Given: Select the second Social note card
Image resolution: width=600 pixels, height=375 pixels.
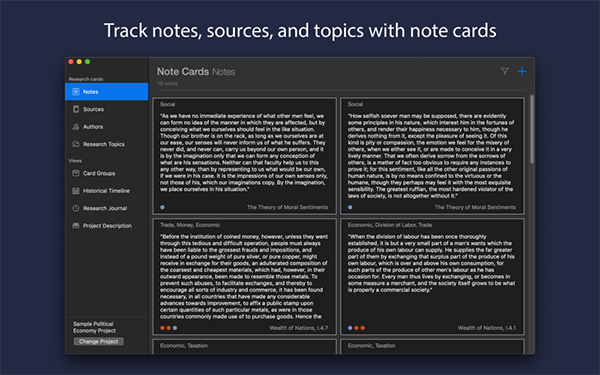Looking at the screenshot, I should point(432,156).
